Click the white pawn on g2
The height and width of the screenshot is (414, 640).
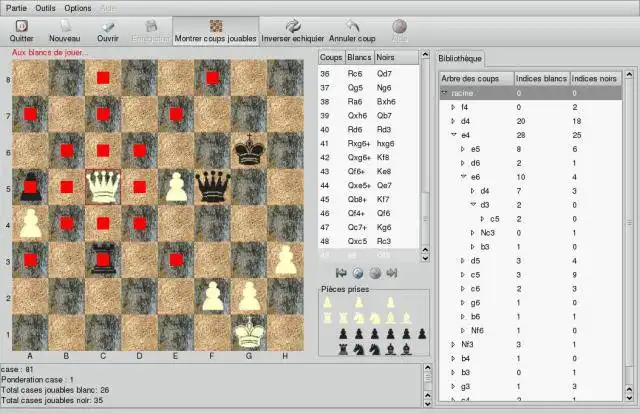point(249,296)
